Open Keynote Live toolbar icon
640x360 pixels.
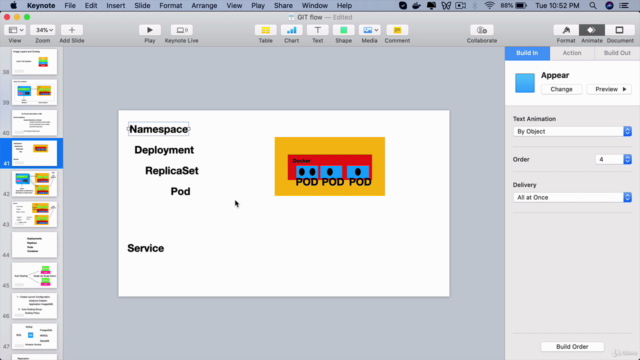(182, 30)
